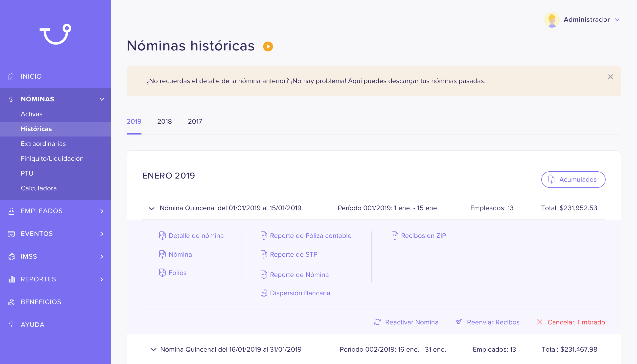
Task: Click the EMPLEADOS person icon
Action: (x=11, y=211)
